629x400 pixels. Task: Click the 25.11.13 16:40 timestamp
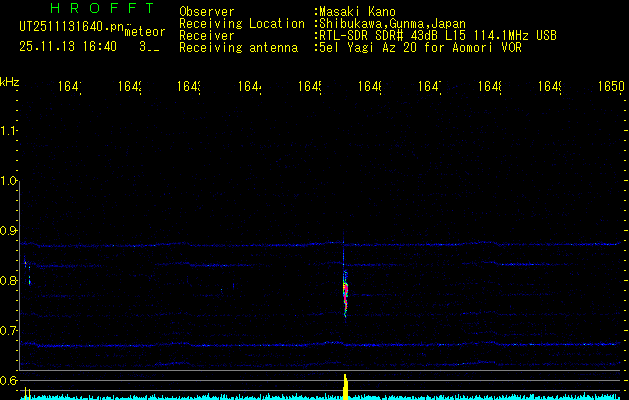tap(68, 46)
